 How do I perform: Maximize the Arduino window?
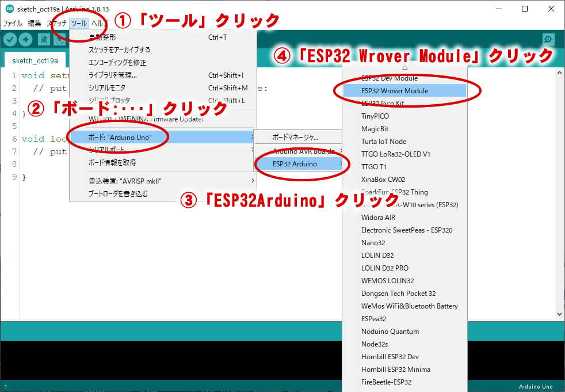click(525, 9)
